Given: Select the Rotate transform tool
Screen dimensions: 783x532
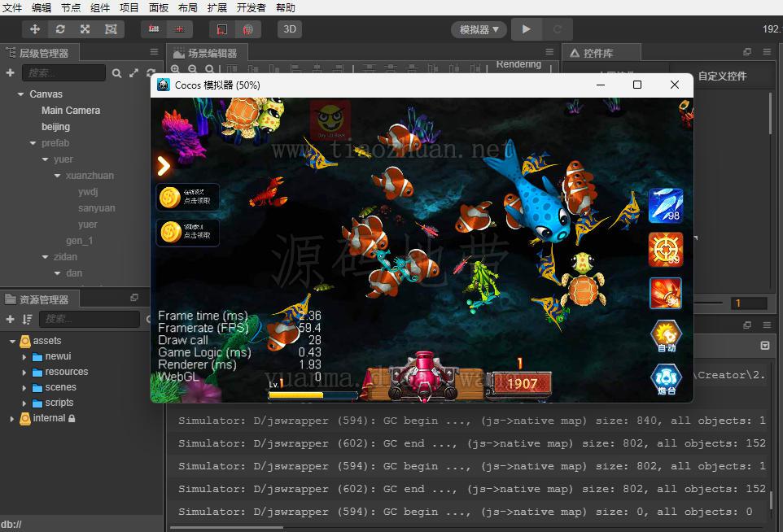Looking at the screenshot, I should [x=60, y=29].
